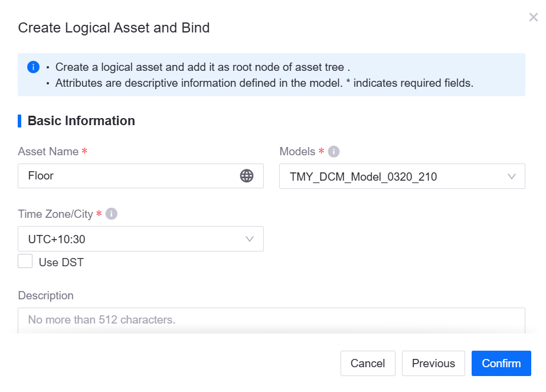Click the info icon next to Models
Screen dimensions: 546x392
click(x=334, y=152)
